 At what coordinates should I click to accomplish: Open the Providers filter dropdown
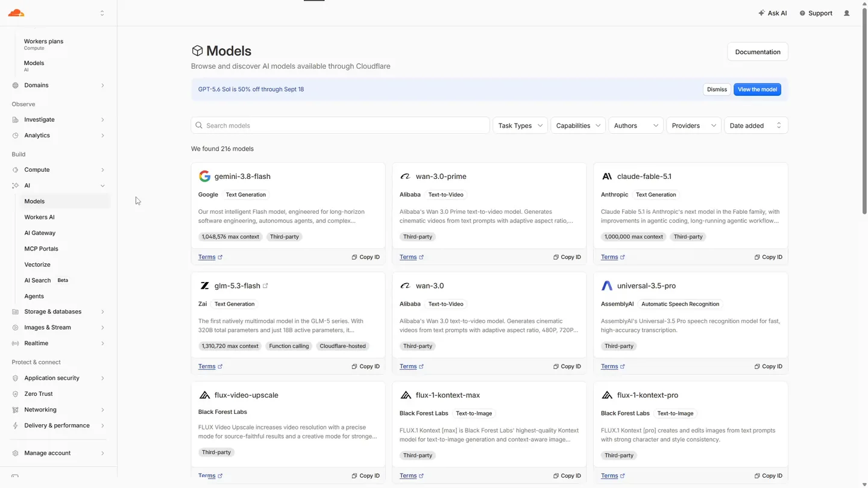[694, 125]
